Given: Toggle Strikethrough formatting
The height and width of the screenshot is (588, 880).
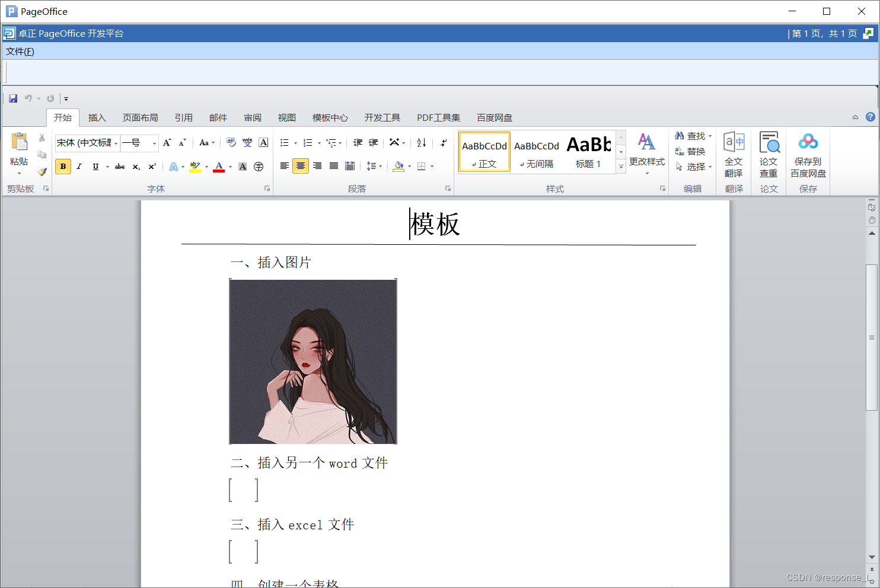Looking at the screenshot, I should tap(120, 167).
